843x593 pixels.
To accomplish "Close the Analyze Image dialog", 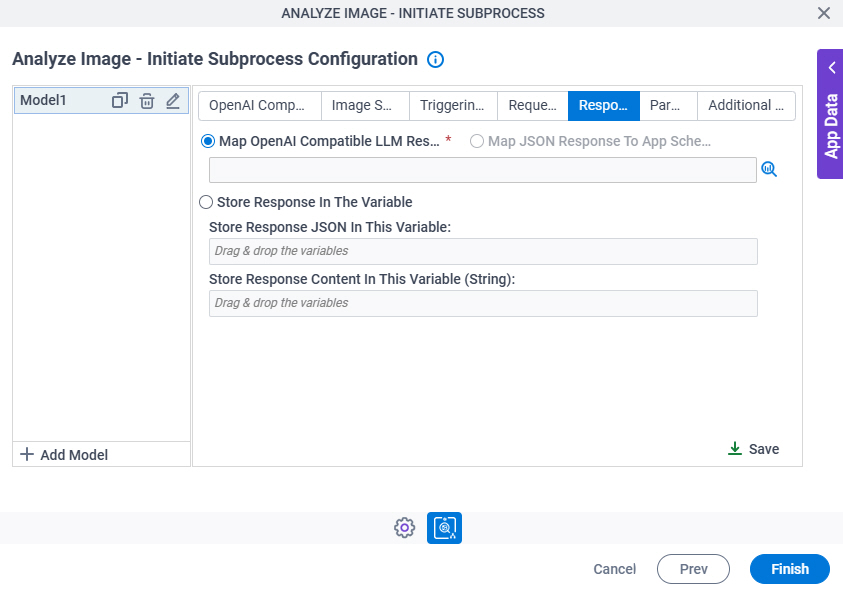I will click(x=824, y=13).
